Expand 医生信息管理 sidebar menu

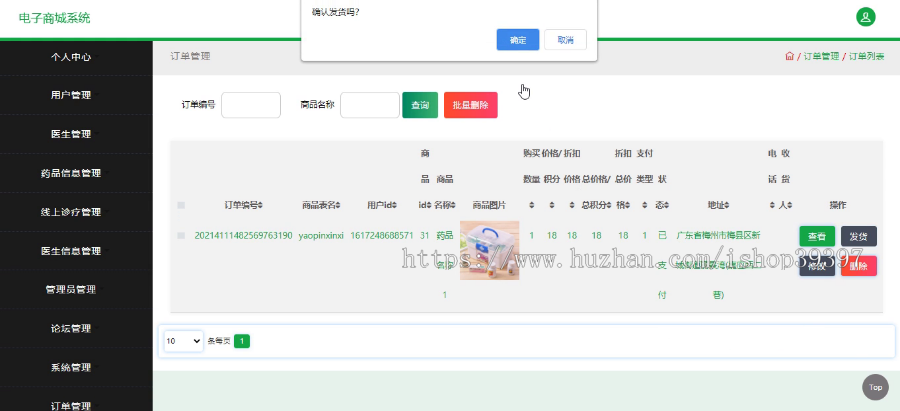[x=71, y=251]
